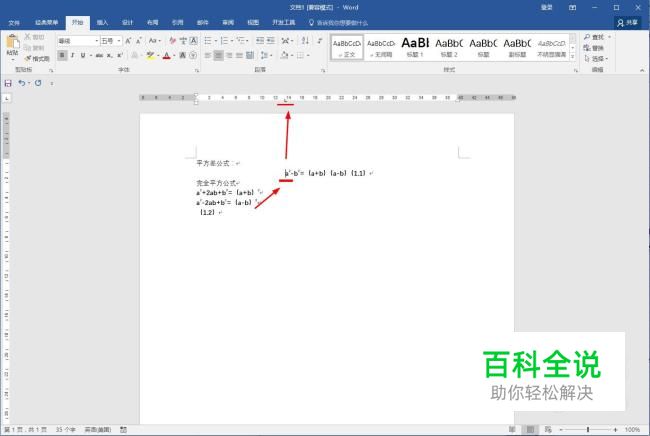
Task: Increase paragraph indent
Action: coord(270,41)
